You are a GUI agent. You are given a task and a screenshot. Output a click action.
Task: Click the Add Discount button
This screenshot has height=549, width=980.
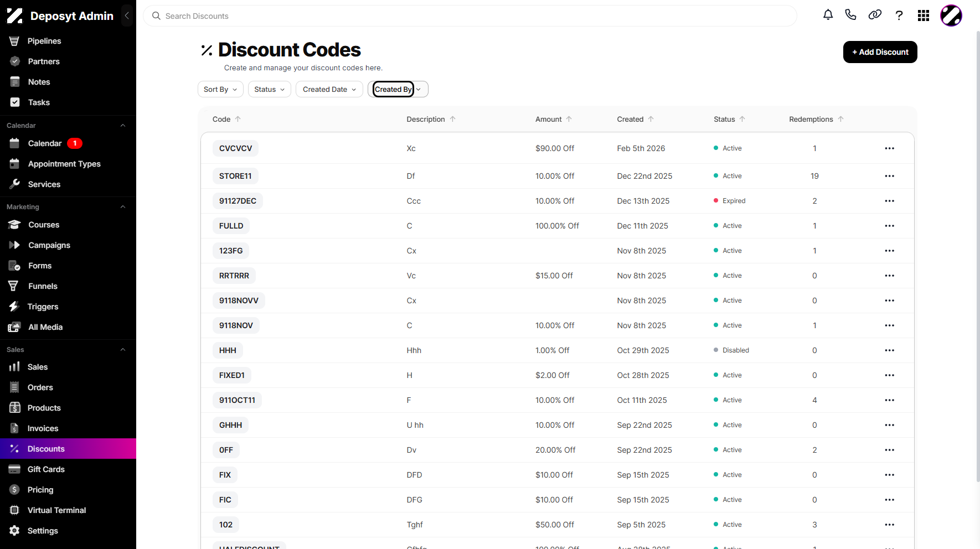(x=880, y=52)
